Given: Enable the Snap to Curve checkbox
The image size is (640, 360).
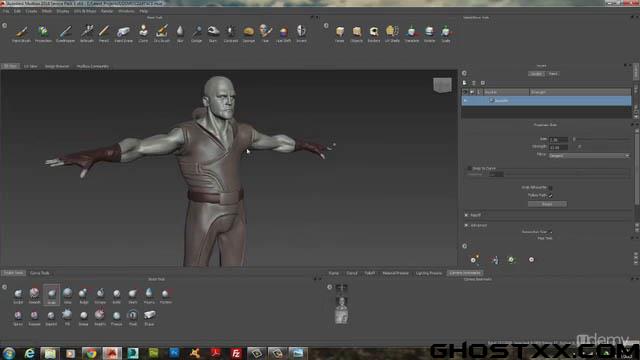Looking at the screenshot, I should pos(470,168).
